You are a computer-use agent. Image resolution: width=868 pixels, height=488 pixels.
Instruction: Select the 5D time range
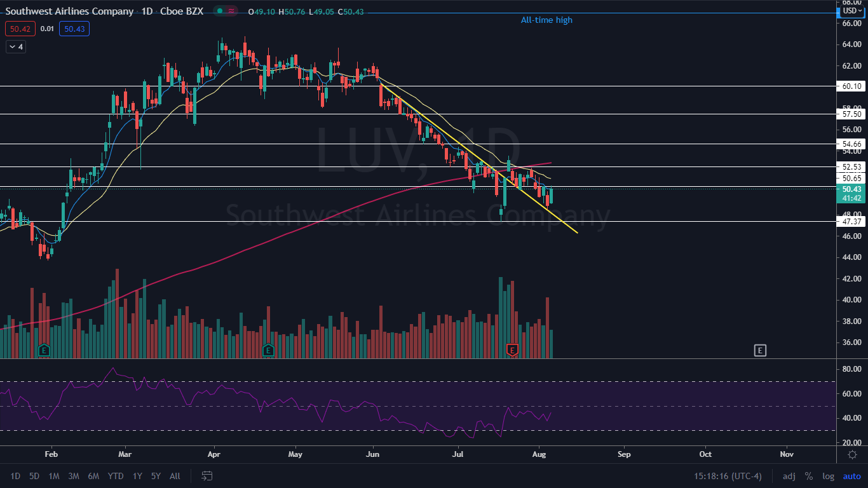[x=35, y=476]
